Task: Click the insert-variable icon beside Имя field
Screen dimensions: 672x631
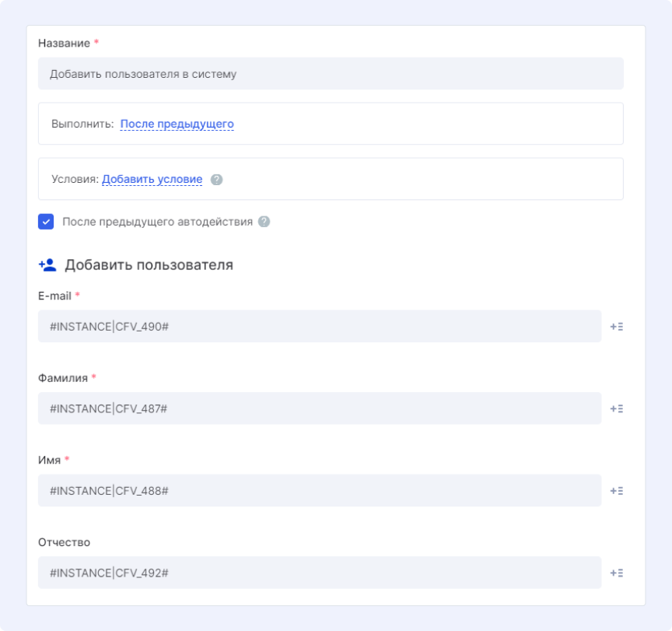Action: coord(617,491)
